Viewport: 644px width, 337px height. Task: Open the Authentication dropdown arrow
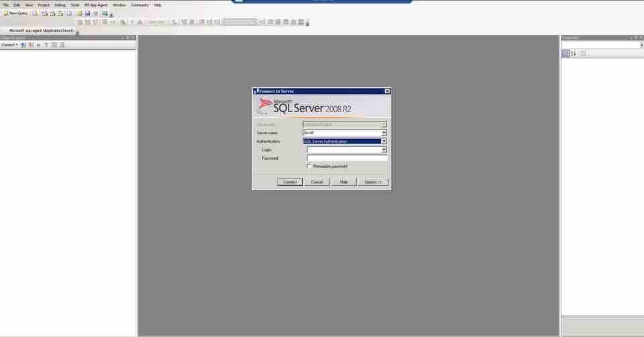pos(384,142)
